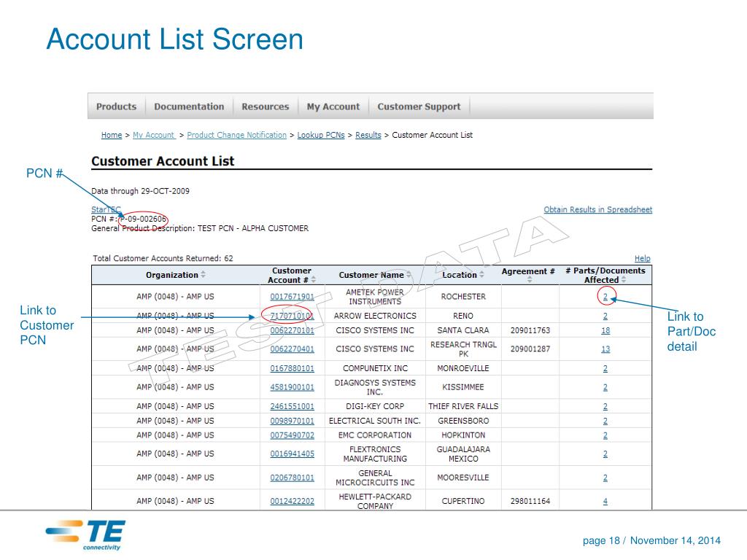The image size is (747, 560).
Task: Sort the table by Organization column arrows
Action: coord(203,275)
